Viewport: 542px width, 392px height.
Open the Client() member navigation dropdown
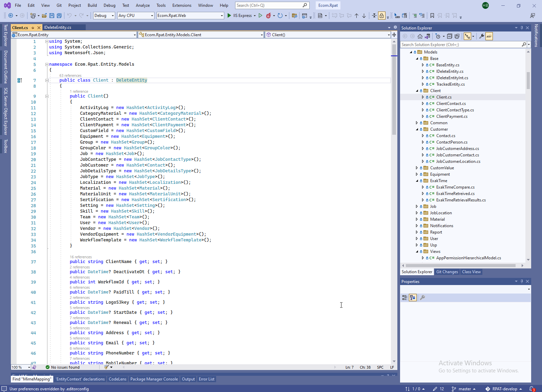tap(328, 35)
